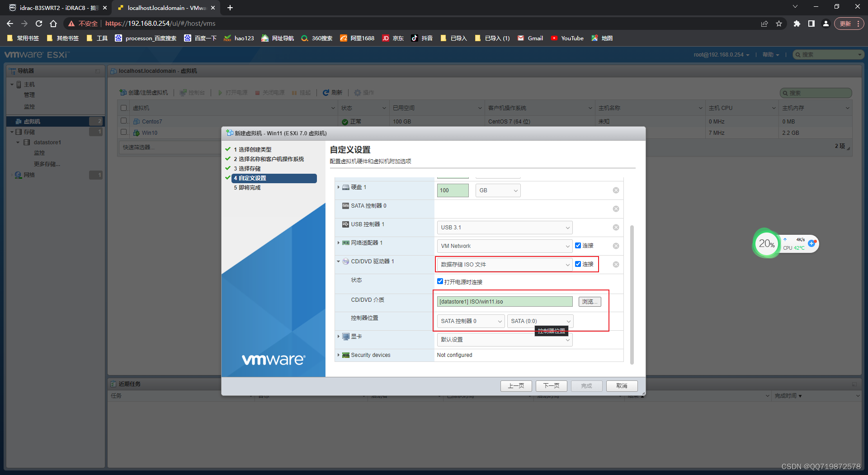Collapse the CD/DVD 驱动器 1 row
868x475 pixels.
coord(338,261)
